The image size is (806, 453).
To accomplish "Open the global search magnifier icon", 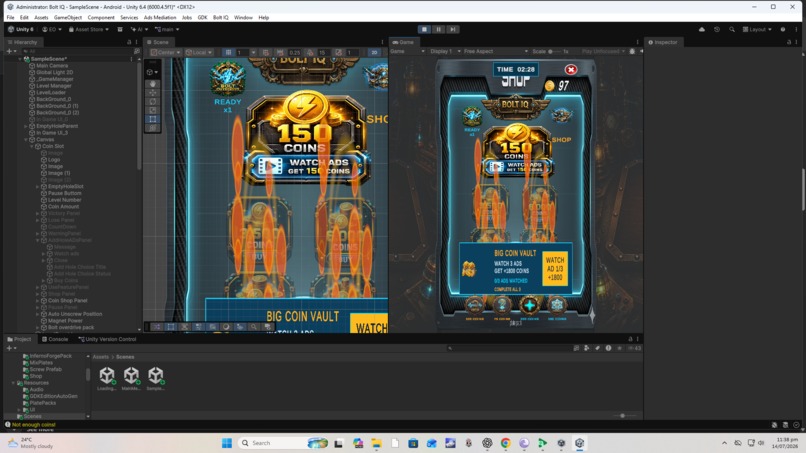I will (x=731, y=29).
